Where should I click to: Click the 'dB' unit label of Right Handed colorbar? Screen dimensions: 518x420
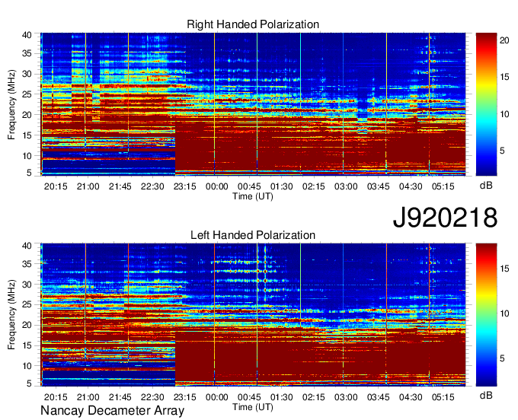(x=486, y=186)
